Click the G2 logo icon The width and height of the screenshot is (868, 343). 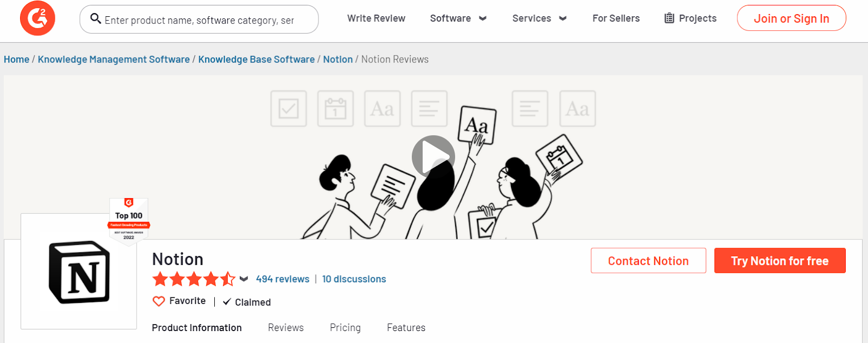pos(37,18)
